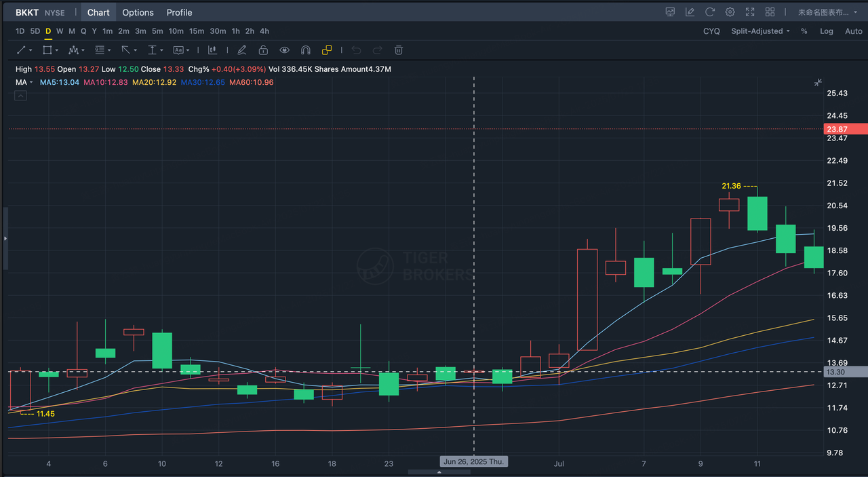Click the redo arrow in drawing toolbar
Image resolution: width=868 pixels, height=477 pixels.
(378, 50)
